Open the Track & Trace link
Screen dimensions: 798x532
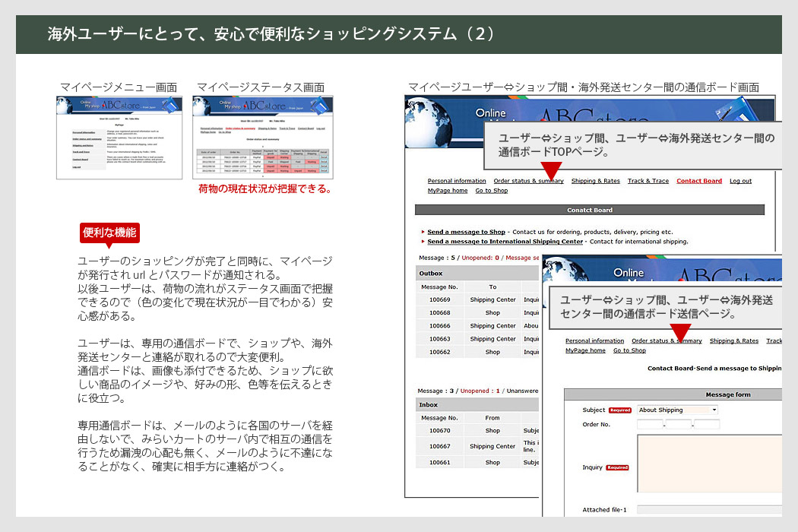point(648,181)
